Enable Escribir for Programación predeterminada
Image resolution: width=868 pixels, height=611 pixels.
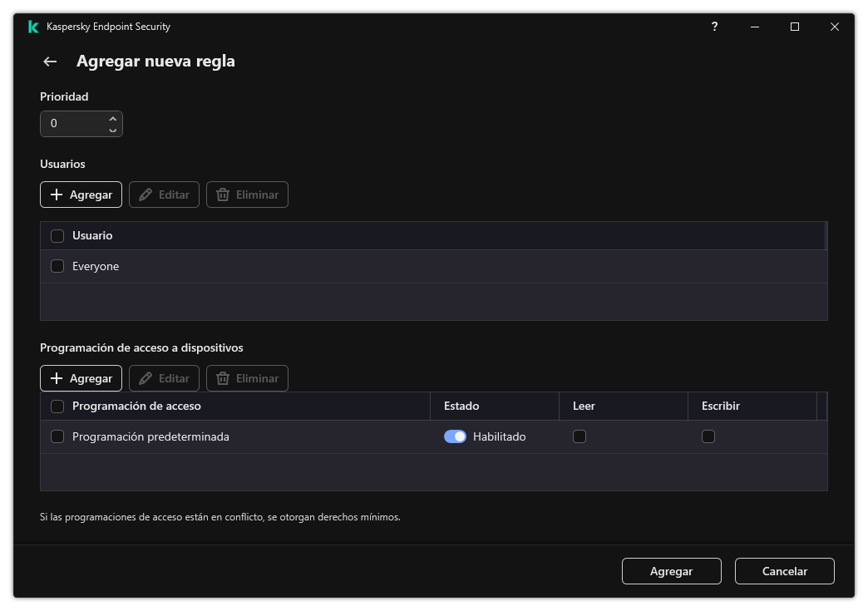[x=708, y=436]
